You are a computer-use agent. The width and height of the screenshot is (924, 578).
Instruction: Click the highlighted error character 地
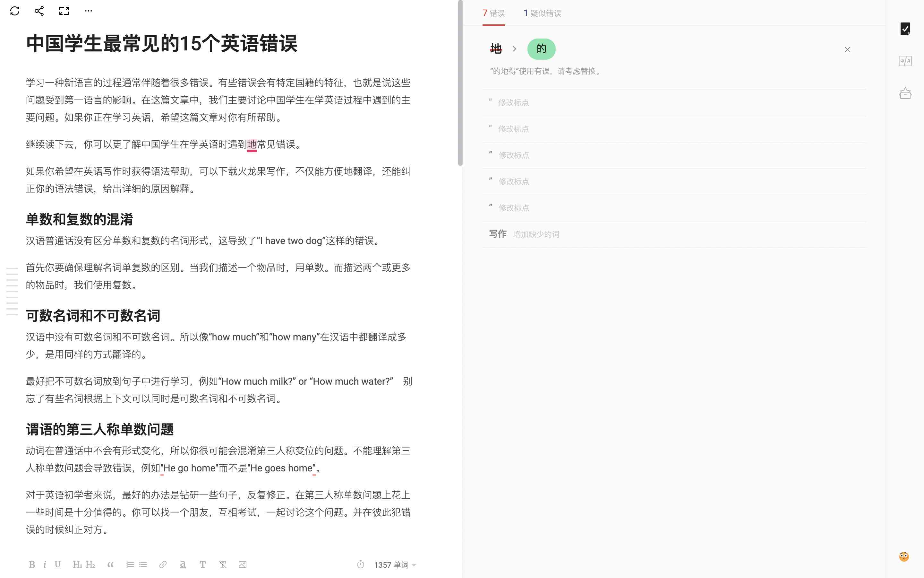(252, 144)
